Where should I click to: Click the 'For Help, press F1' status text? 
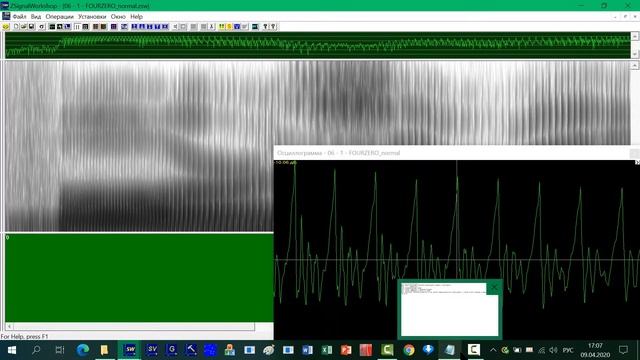pos(24,337)
